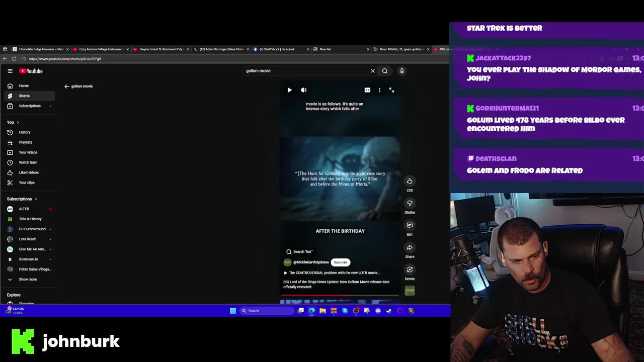
Task: Seek using the Short's red progress bar
Action: tap(340, 295)
